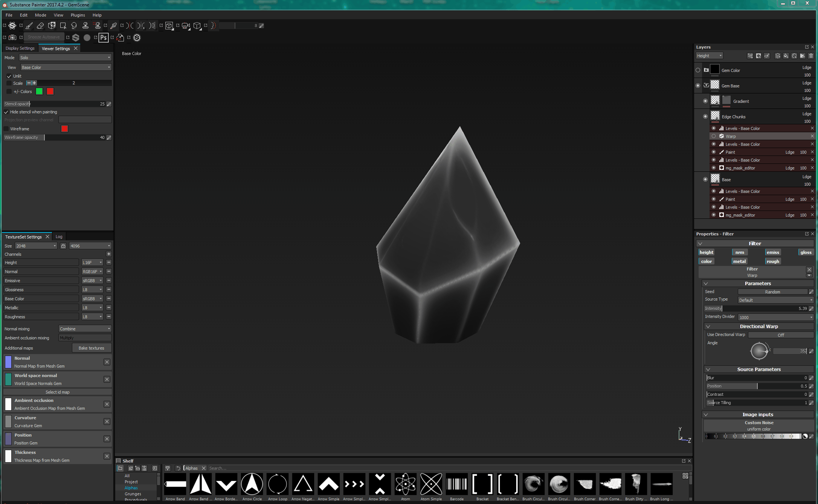Click the Plugins menu item
This screenshot has height=504, width=818.
tap(78, 15)
